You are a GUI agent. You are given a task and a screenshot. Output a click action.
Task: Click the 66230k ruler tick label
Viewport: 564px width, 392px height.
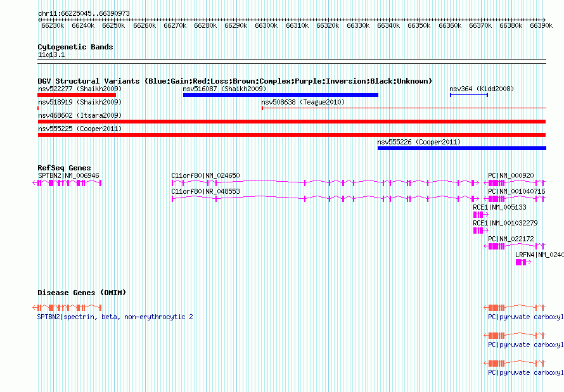(x=53, y=26)
